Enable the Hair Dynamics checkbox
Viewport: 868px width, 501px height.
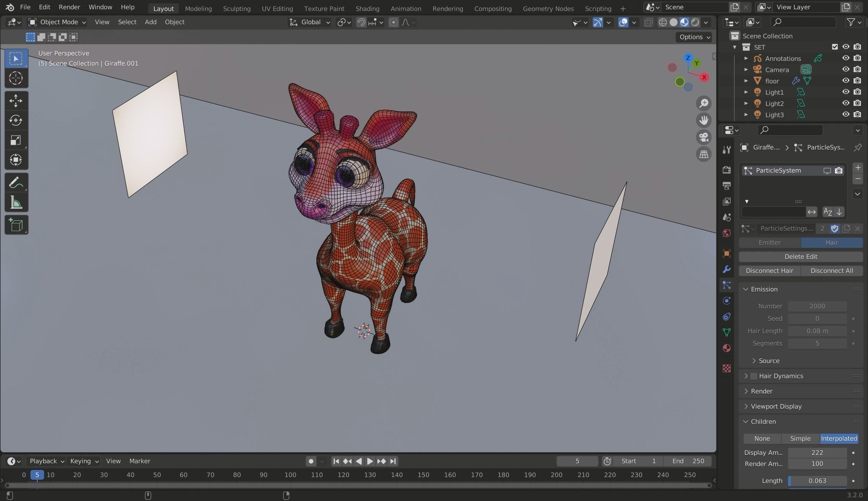coord(754,376)
